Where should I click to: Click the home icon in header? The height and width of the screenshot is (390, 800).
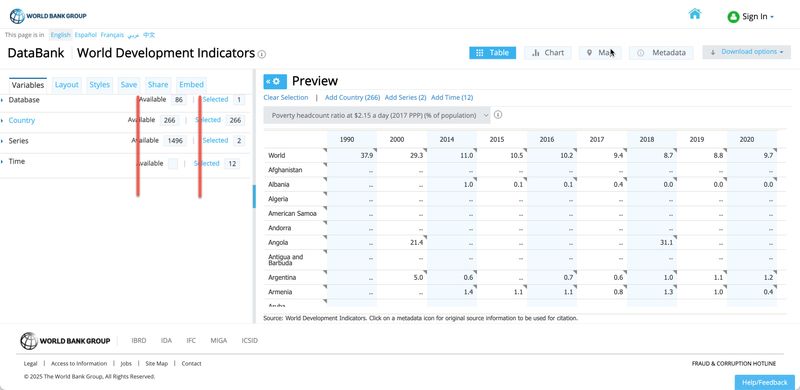tap(695, 14)
